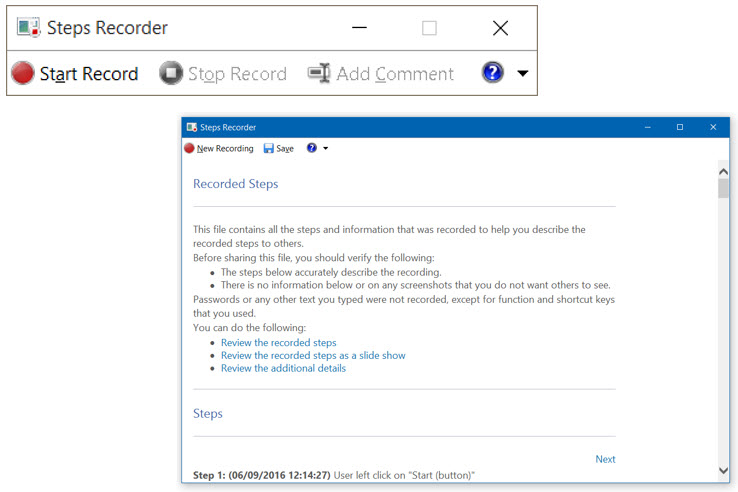Click the scrollbar up arrow
The height and width of the screenshot is (492, 738).
pos(723,171)
